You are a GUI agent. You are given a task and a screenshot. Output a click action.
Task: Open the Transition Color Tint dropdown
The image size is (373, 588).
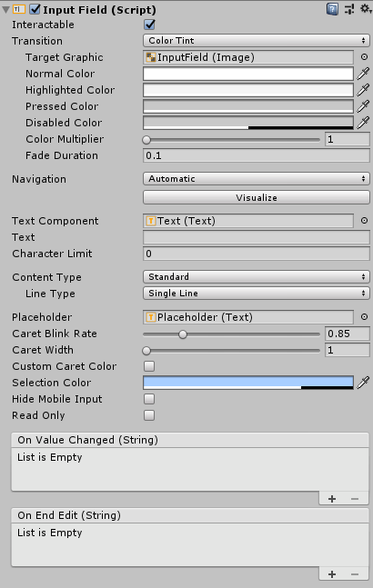(x=257, y=41)
